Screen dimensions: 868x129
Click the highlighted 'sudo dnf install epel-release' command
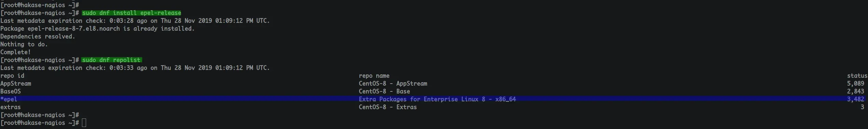[131, 13]
